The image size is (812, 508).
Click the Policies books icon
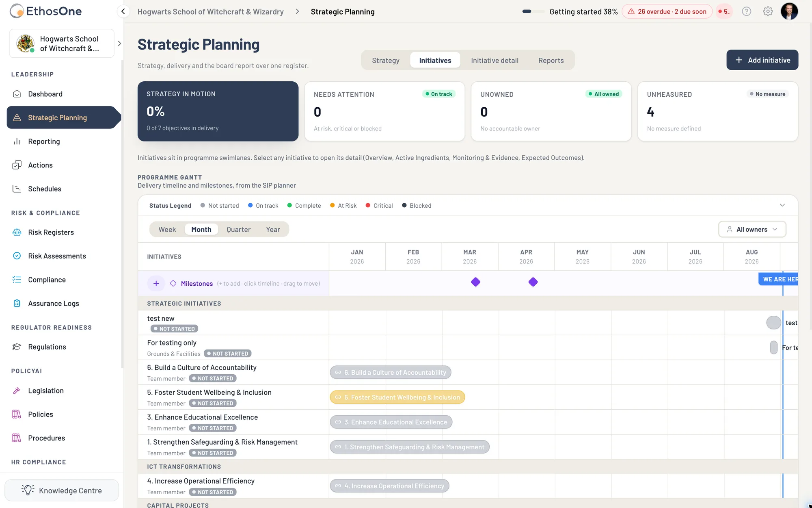[x=17, y=414]
